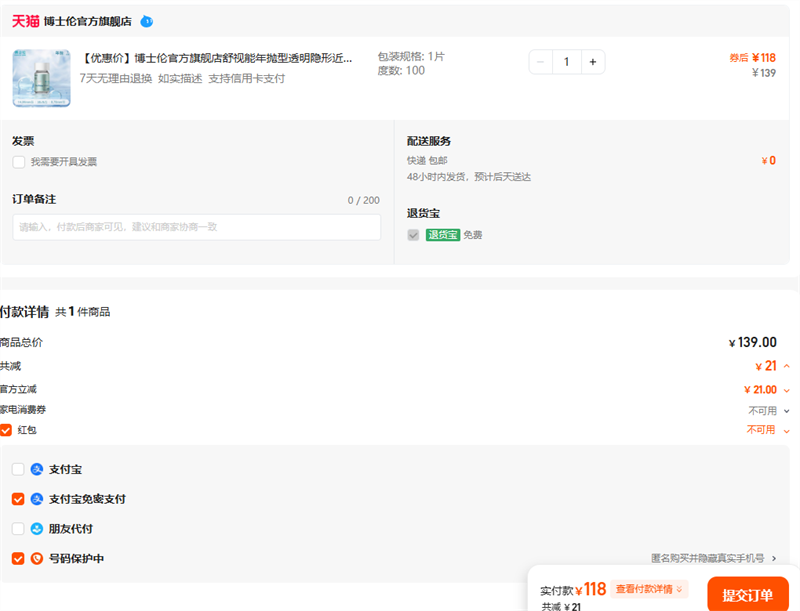The width and height of the screenshot is (800, 611).
Task: Click the Alipay logo icon
Action: [x=37, y=469]
